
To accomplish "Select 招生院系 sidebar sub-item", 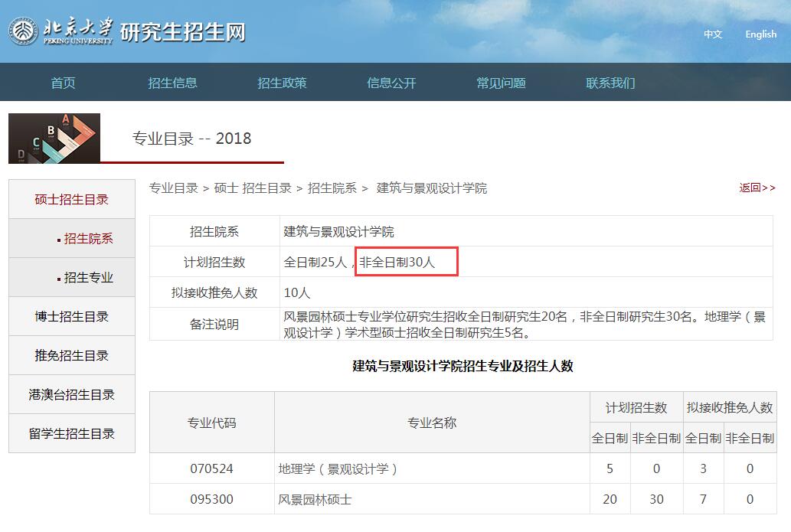I will click(88, 239).
